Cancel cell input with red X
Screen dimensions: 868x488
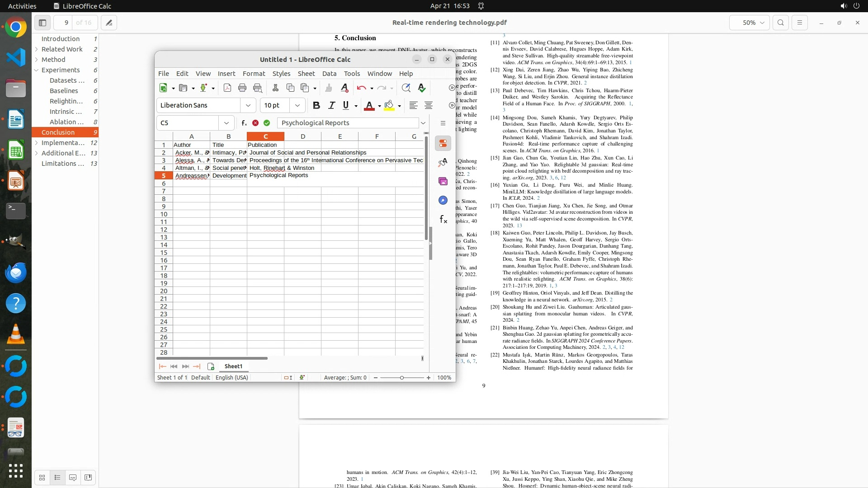255,123
